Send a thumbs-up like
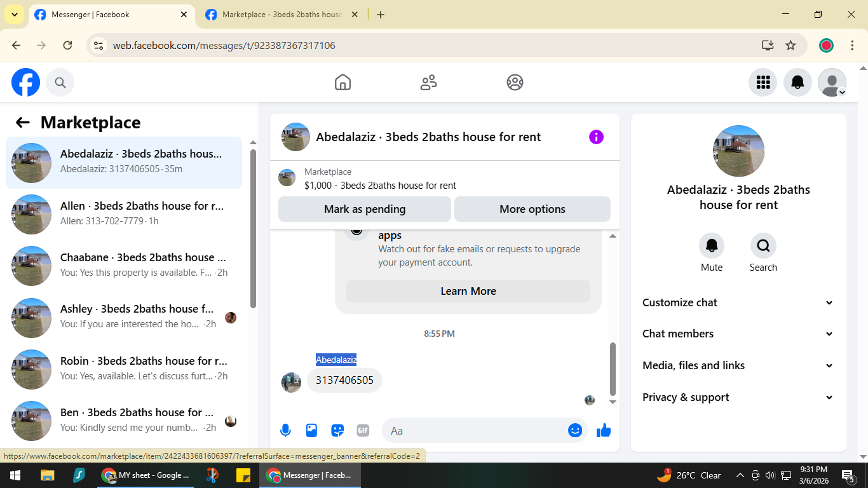The image size is (868, 488). point(604,430)
